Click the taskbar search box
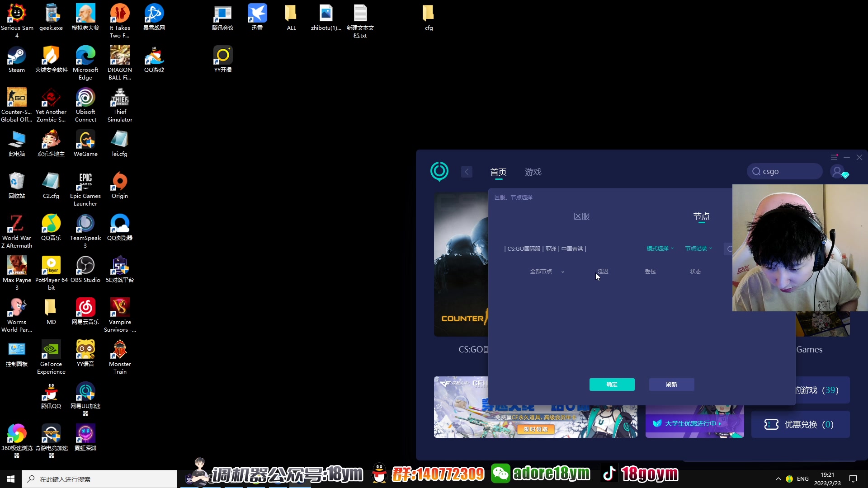Viewport: 868px width, 488px height. [99, 479]
